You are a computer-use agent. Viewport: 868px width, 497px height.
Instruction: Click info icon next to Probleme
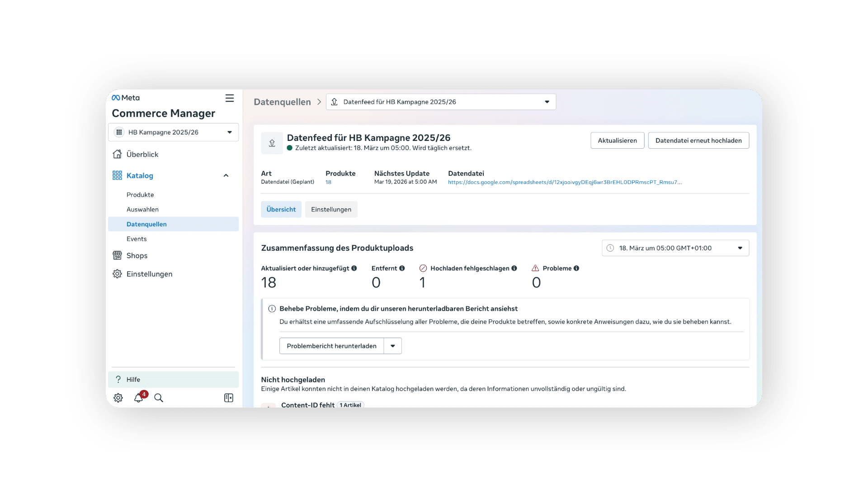click(x=576, y=268)
